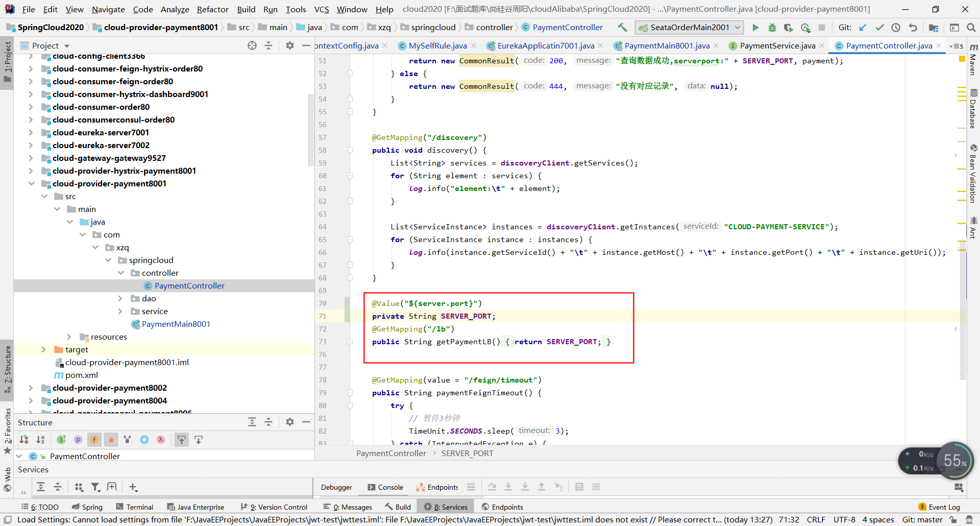Click the Git update project arrow

(x=863, y=28)
